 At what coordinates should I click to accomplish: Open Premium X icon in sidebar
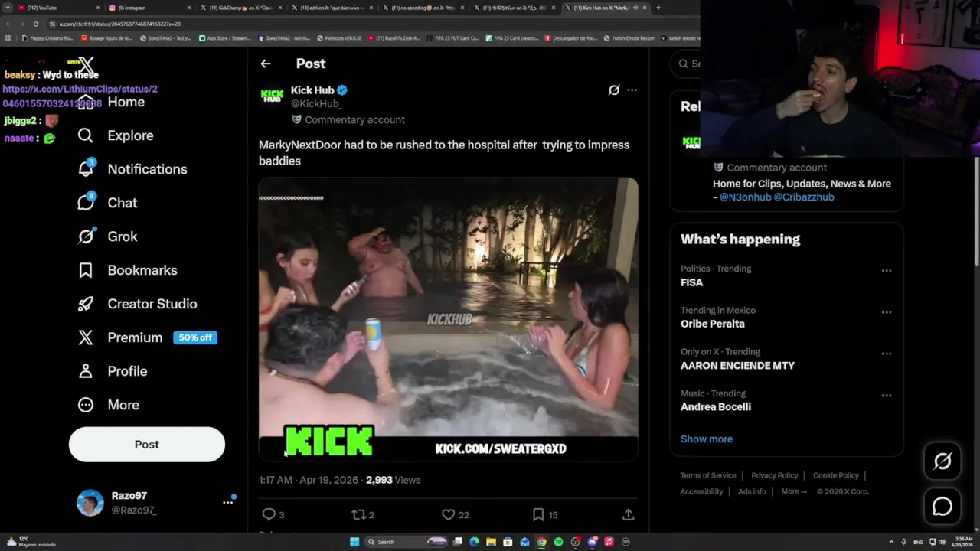[x=86, y=337]
